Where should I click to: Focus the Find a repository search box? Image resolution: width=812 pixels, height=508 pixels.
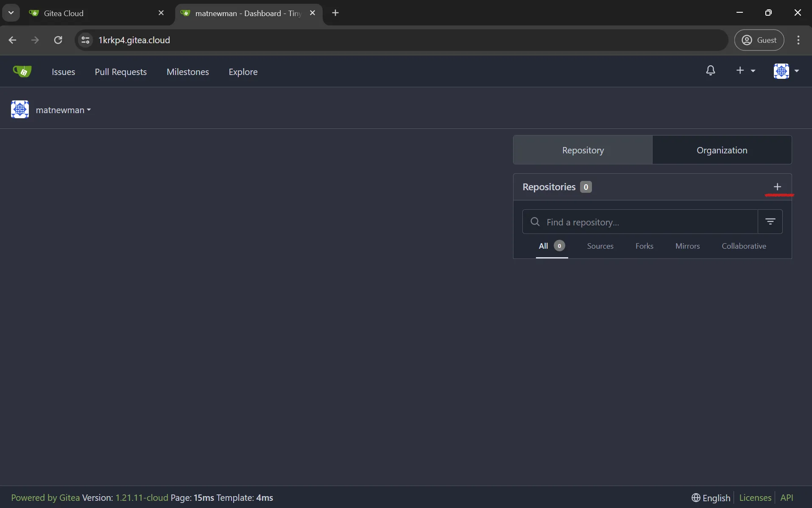point(640,222)
